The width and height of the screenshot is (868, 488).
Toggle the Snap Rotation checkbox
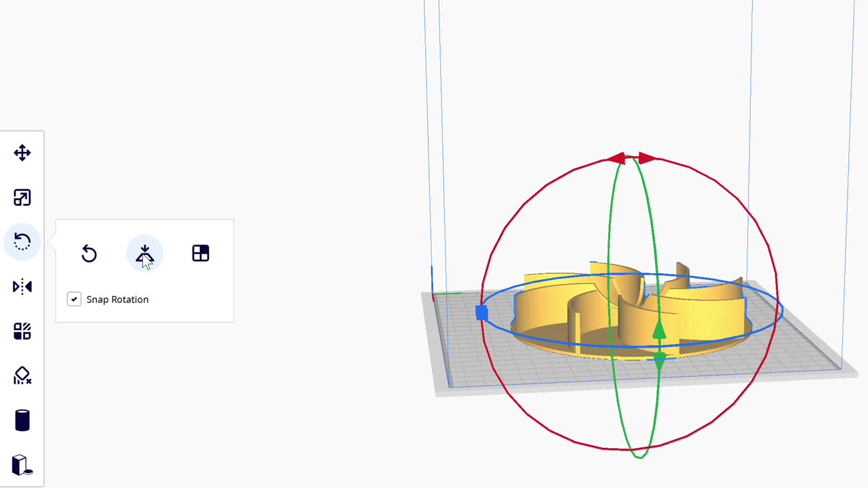pyautogui.click(x=75, y=299)
